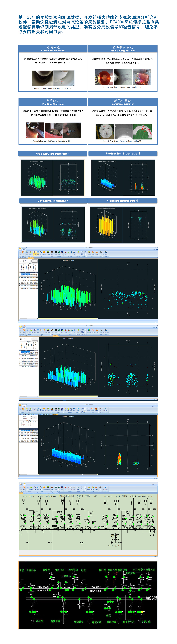Open 典型图谱 icon in substation diagram ribbon
The image size is (177, 644).
tap(89, 488)
